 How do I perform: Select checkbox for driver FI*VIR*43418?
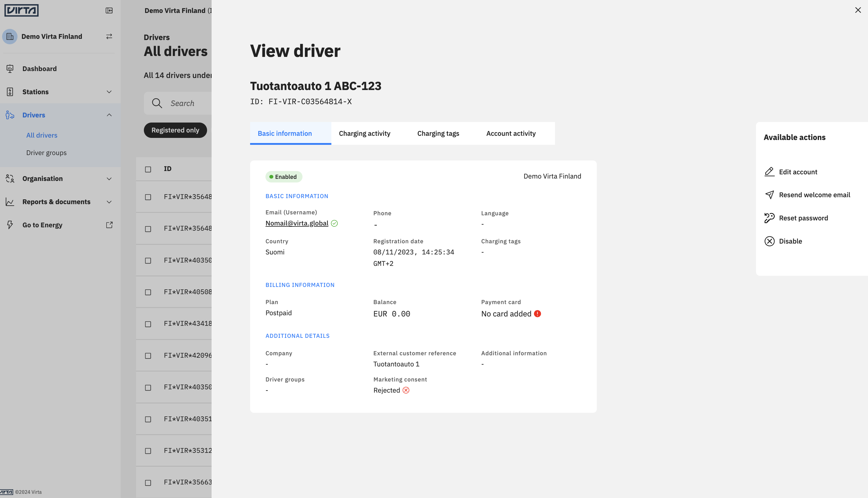click(x=148, y=324)
